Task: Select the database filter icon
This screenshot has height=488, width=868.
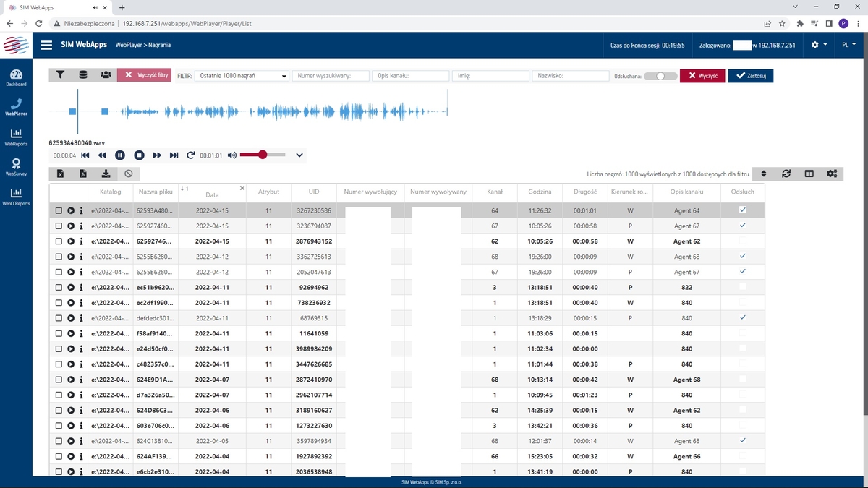Action: (x=82, y=74)
